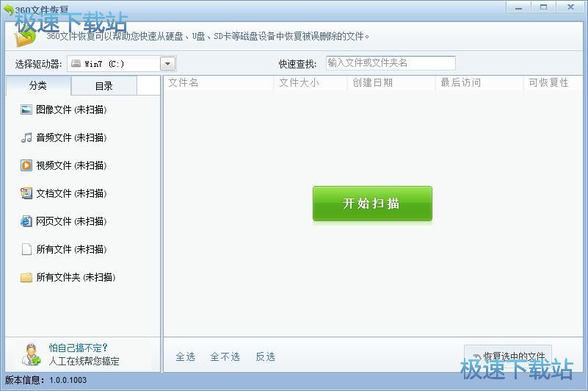Screen dimensions: 588x391
Task: Click the all files blank page icon
Action: pyautogui.click(x=26, y=249)
